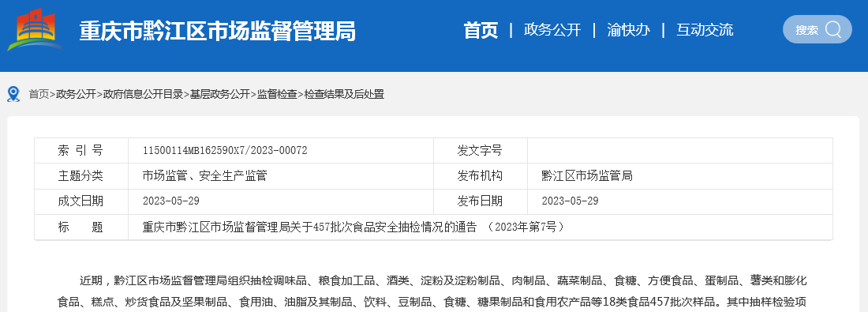The image size is (868, 312).
Task: Open 基层政务公开 breadcrumb link
Action: coord(220,94)
